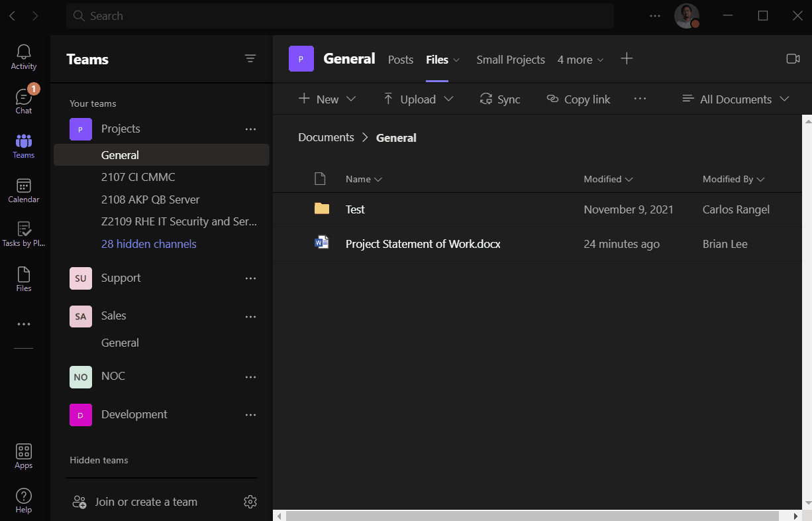Open the All Documents view dropdown
This screenshot has height=521, width=812.
736,99
